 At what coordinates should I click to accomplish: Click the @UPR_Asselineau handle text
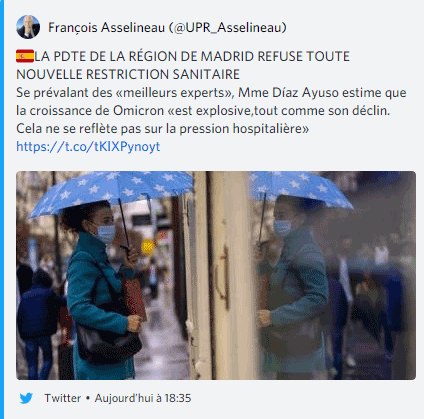[x=227, y=27]
